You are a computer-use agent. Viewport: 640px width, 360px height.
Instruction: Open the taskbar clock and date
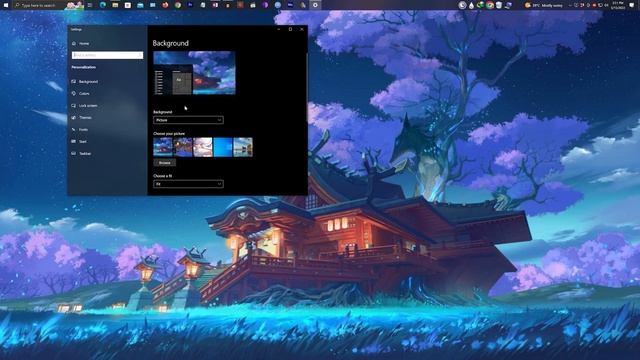pos(618,5)
